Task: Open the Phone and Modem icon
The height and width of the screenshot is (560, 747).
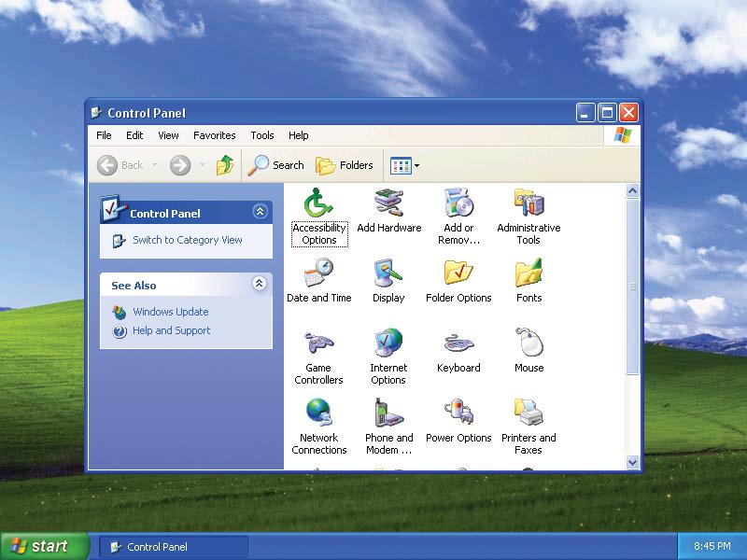Action: (x=388, y=413)
